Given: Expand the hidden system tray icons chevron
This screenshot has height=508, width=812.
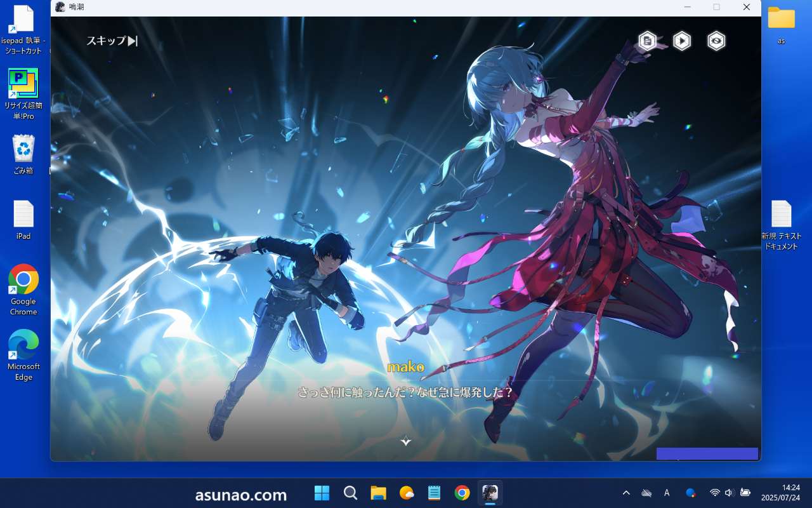Looking at the screenshot, I should click(626, 493).
